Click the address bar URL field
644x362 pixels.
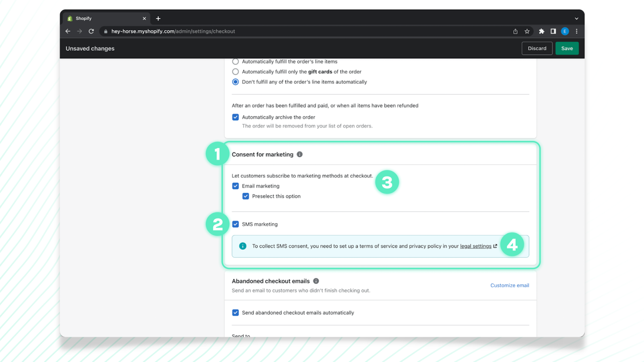282,31
